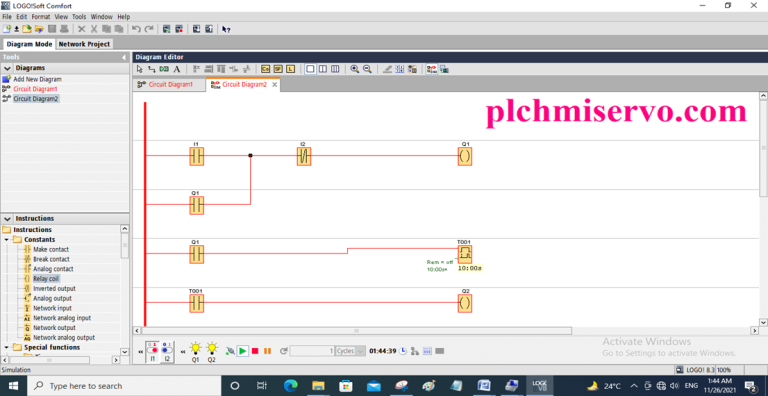This screenshot has width=768, height=396.
Task: Select Network analog input instruction
Action: coord(62,318)
